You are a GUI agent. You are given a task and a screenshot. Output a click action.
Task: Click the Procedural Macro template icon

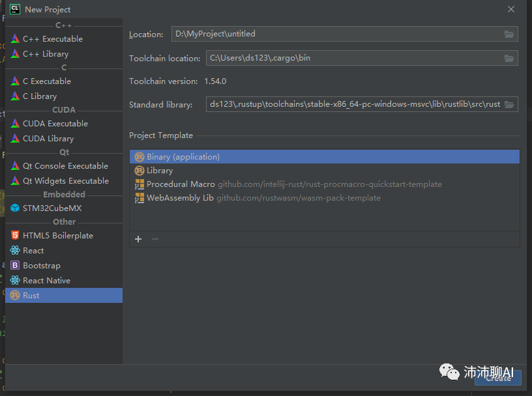click(x=140, y=184)
